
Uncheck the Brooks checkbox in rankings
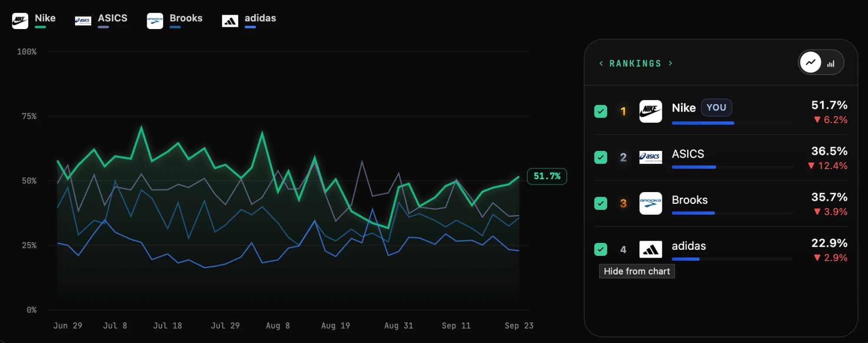(601, 203)
